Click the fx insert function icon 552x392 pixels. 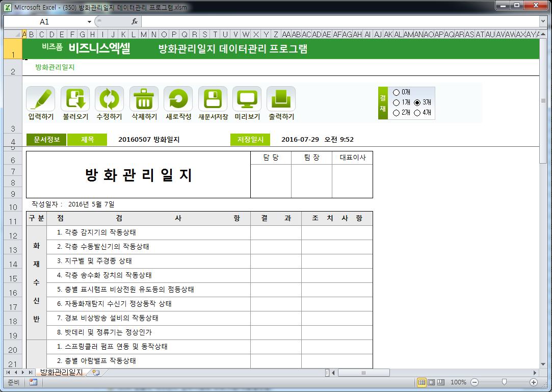click(x=135, y=21)
